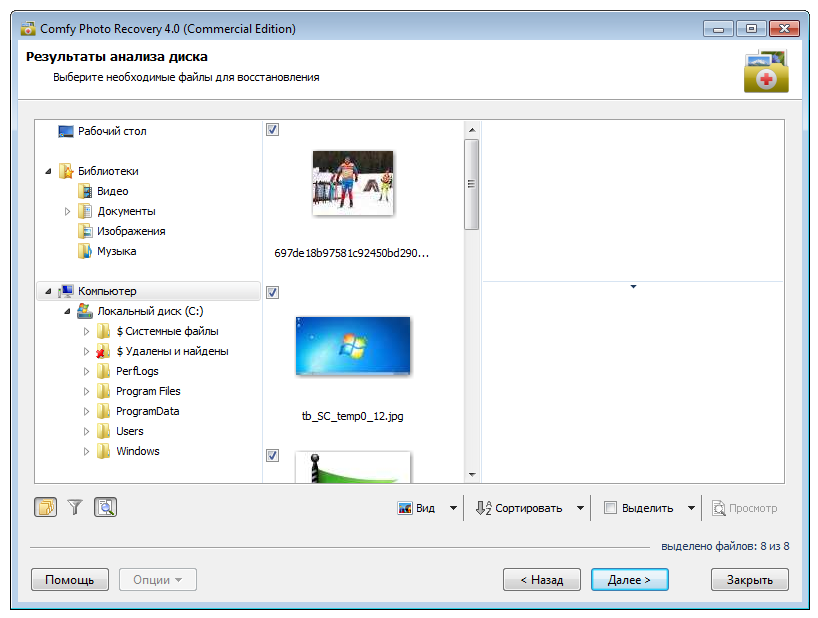Click the stacked folders view icon
Viewport: 818px width, 618px height.
pos(44,507)
